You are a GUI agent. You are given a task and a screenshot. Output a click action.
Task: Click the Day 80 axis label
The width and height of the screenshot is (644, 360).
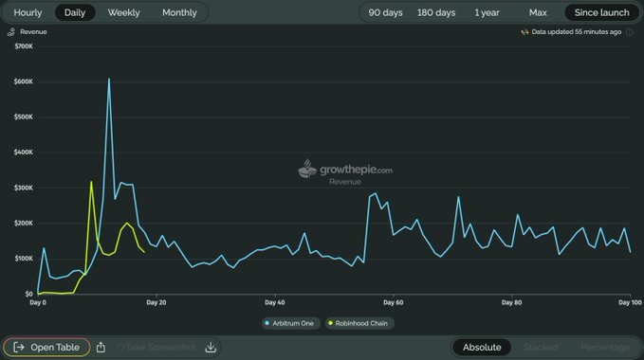click(512, 302)
